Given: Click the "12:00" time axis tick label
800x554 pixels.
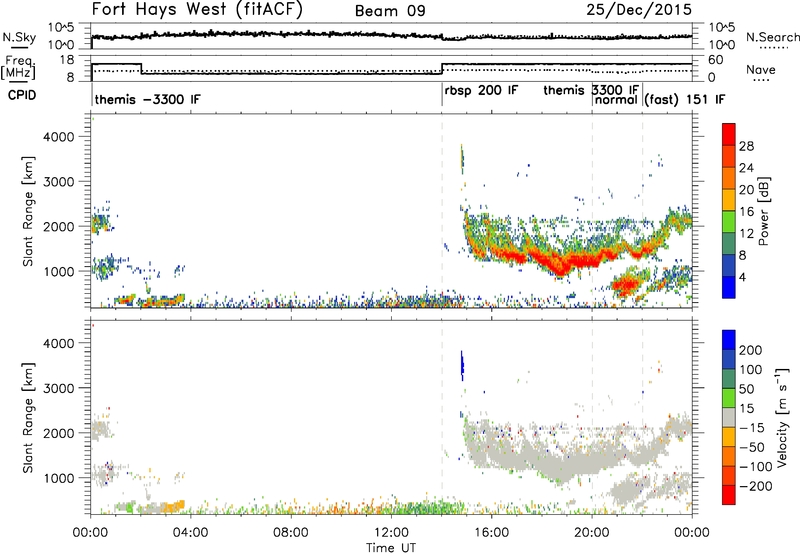Looking at the screenshot, I should [391, 533].
